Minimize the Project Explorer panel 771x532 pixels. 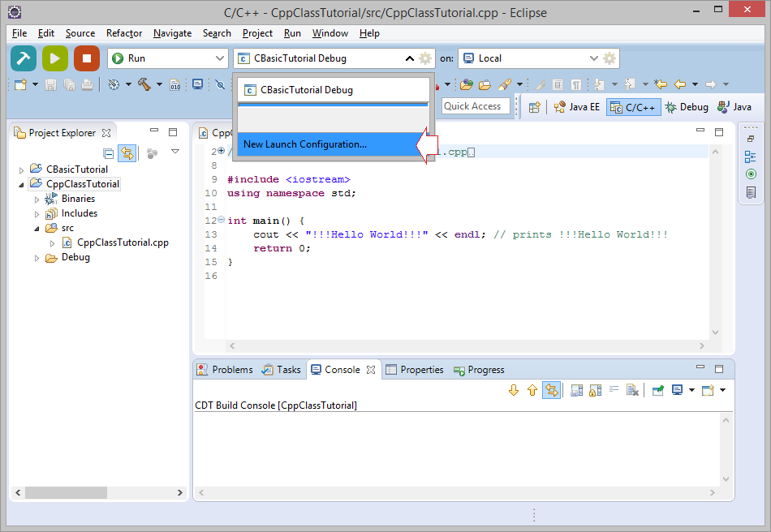coord(154,131)
